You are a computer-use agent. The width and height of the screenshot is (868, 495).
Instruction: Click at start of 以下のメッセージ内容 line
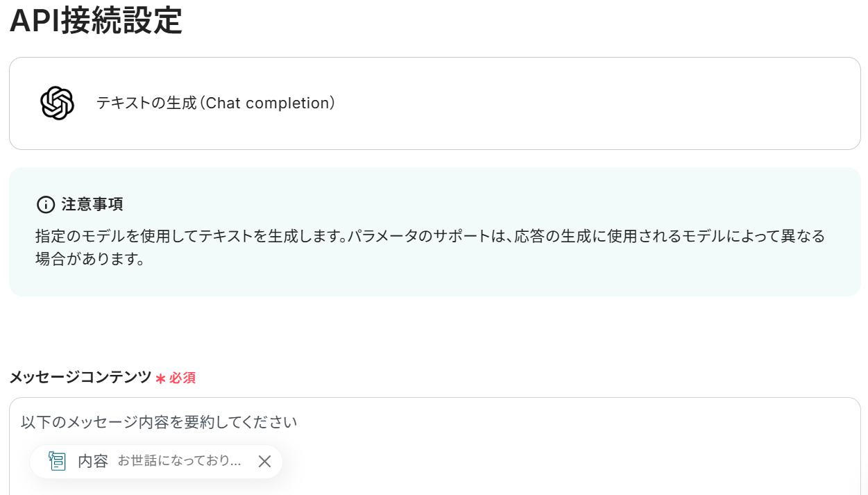point(22,421)
